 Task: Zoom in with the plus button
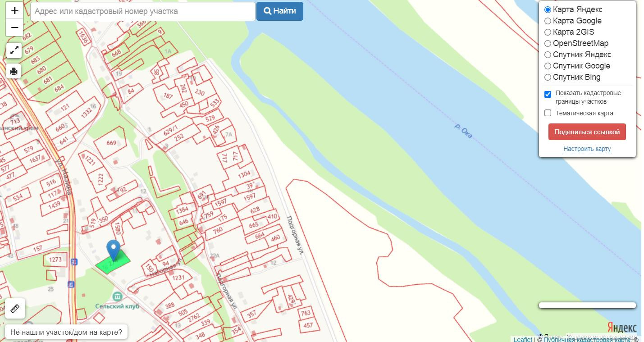[x=14, y=11]
